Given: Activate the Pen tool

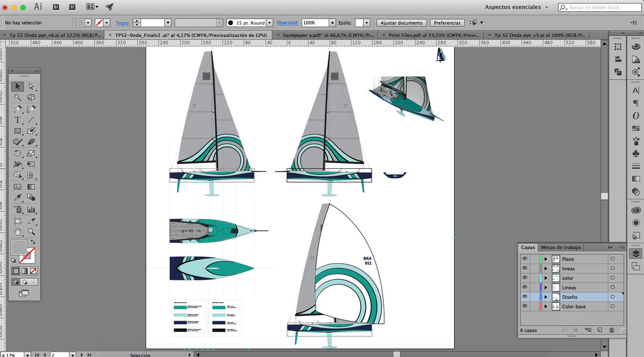Looking at the screenshot, I should click(18, 109).
